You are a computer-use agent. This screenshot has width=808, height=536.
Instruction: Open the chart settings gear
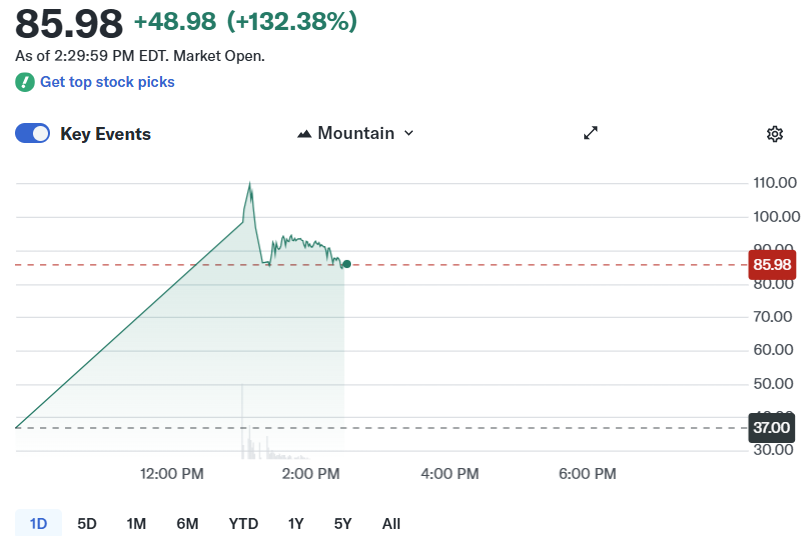[774, 134]
